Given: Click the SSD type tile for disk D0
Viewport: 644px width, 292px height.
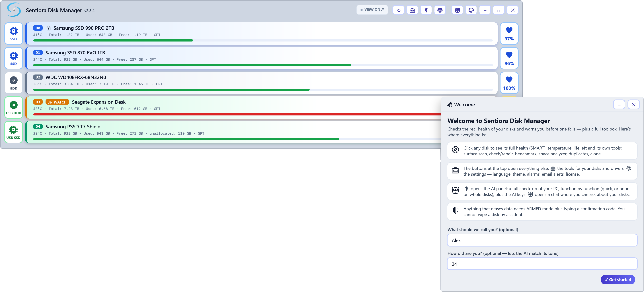Looking at the screenshot, I should tap(13, 34).
